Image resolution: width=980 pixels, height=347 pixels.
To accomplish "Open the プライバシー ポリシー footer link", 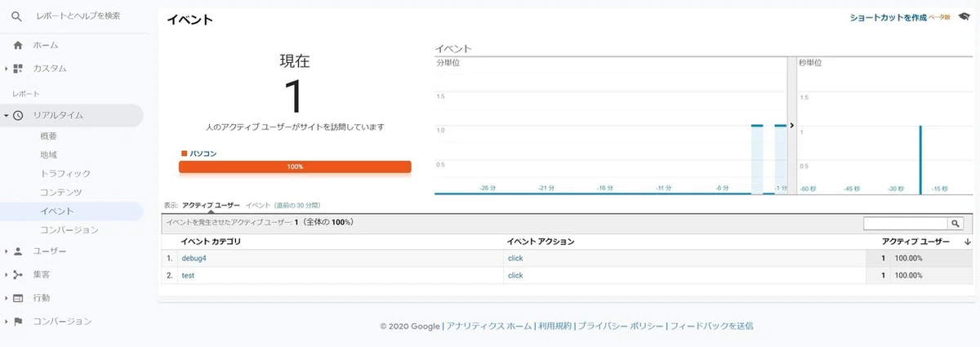I will pos(621,326).
